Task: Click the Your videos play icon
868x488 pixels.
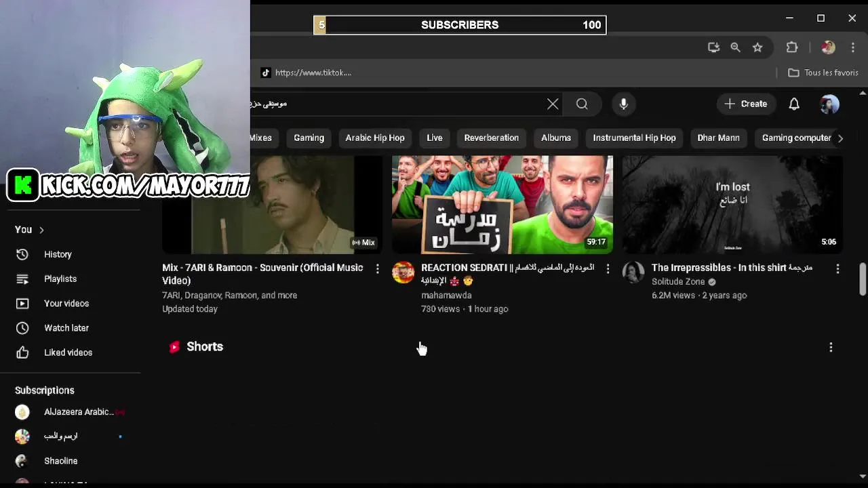Action: click(x=22, y=304)
